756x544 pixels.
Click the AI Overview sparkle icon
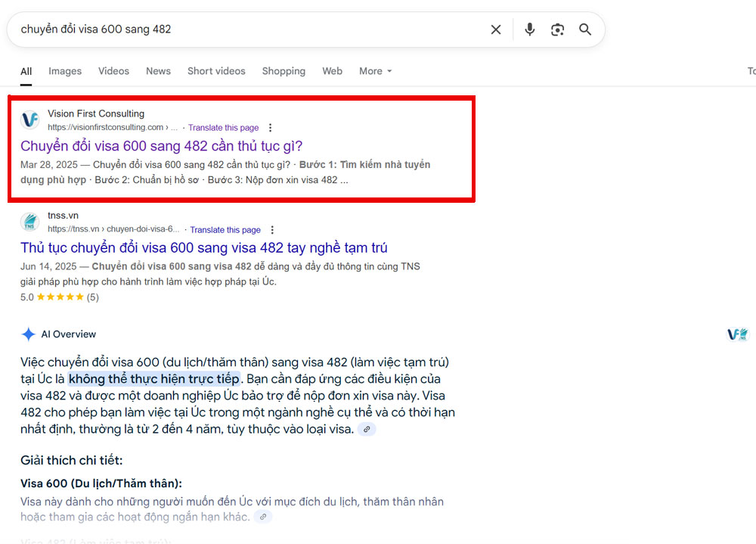[x=29, y=334]
